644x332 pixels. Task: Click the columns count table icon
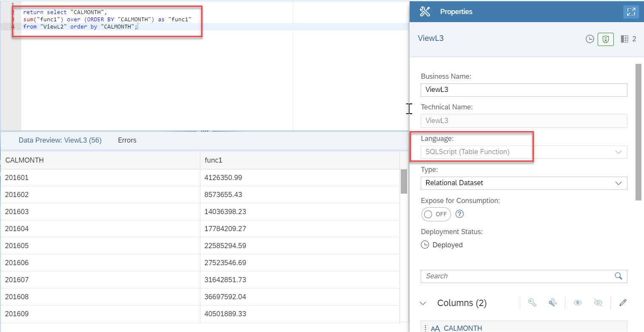pyautogui.click(x=624, y=39)
